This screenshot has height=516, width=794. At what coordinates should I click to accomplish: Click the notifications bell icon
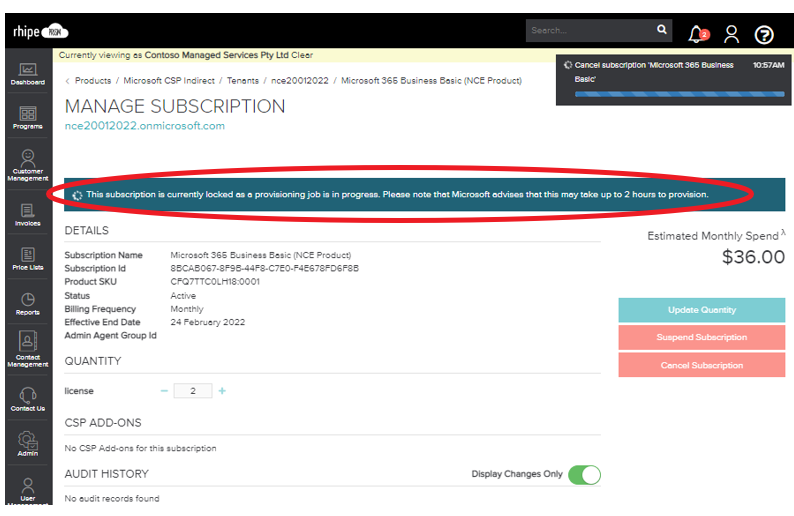coord(698,34)
